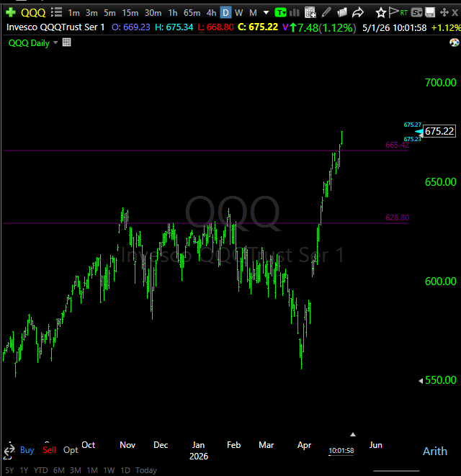The width and height of the screenshot is (461, 476).
Task: Select the 15m timeframe
Action: [130, 13]
